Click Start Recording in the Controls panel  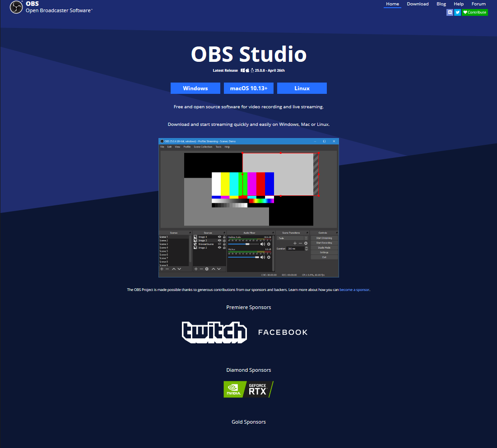coord(324,243)
